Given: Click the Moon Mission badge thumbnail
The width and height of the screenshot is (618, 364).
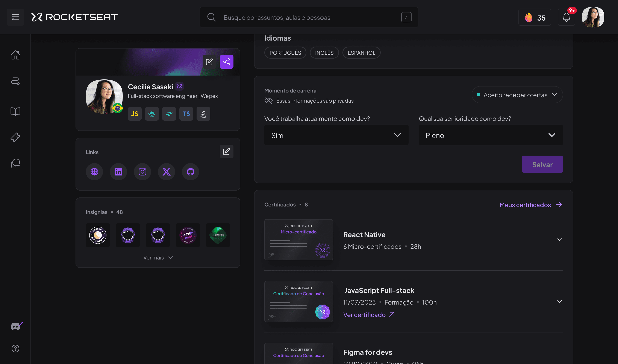Looking at the screenshot, I should [98, 235].
